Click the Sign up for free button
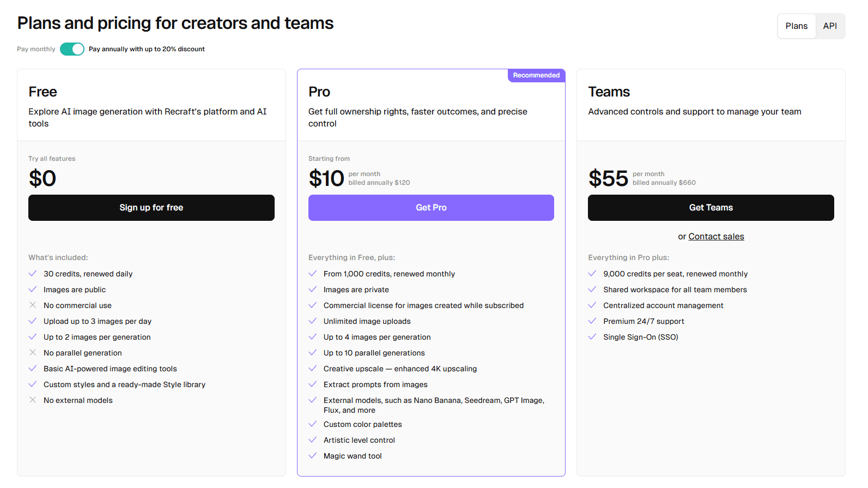This screenshot has width=868, height=488. click(151, 208)
